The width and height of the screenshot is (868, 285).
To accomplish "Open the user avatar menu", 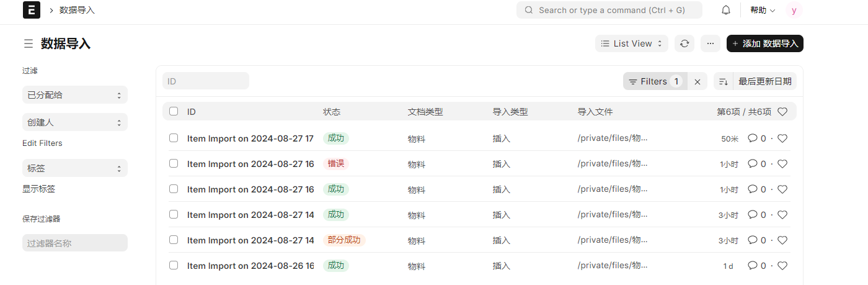I will 794,10.
